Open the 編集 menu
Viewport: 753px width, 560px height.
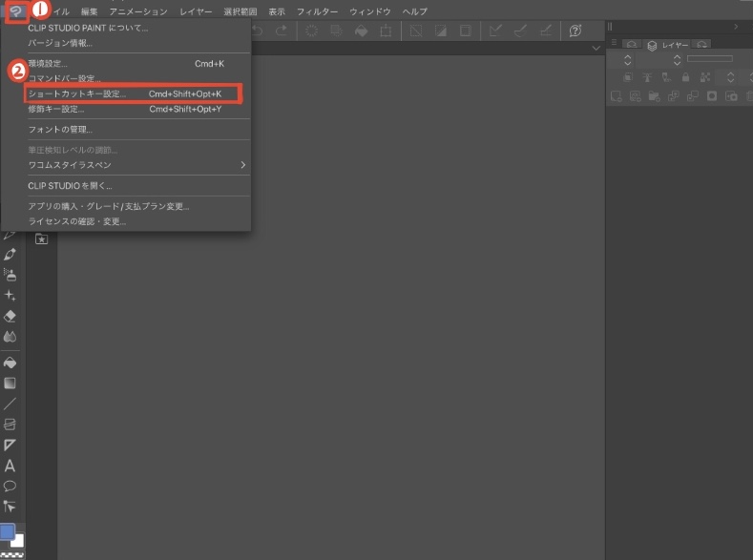(90, 11)
